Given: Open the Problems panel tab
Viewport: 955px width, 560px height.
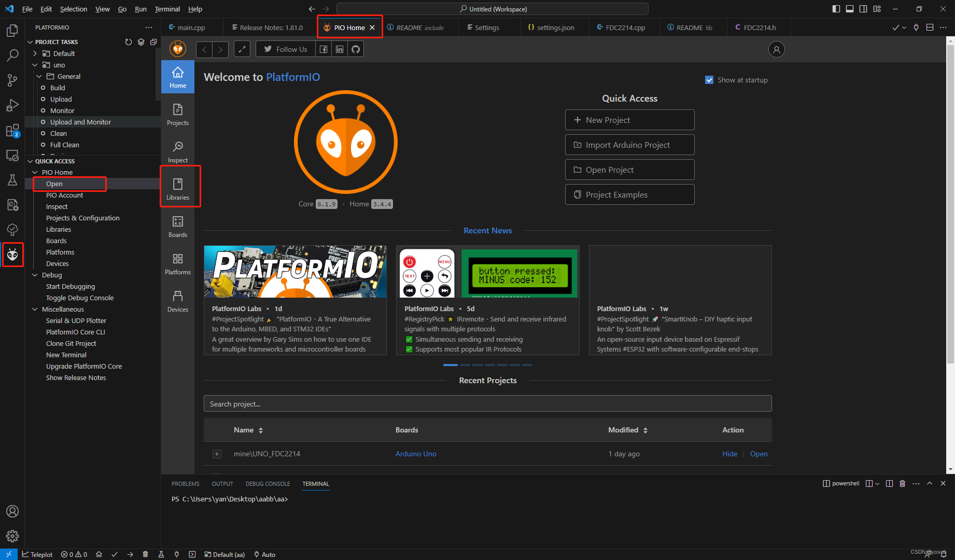Looking at the screenshot, I should [186, 484].
